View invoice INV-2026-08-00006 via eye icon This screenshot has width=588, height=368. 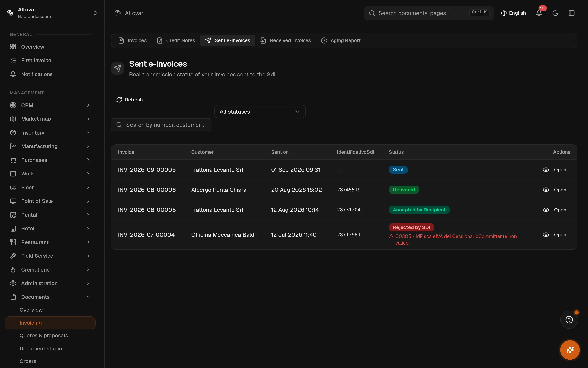546,190
